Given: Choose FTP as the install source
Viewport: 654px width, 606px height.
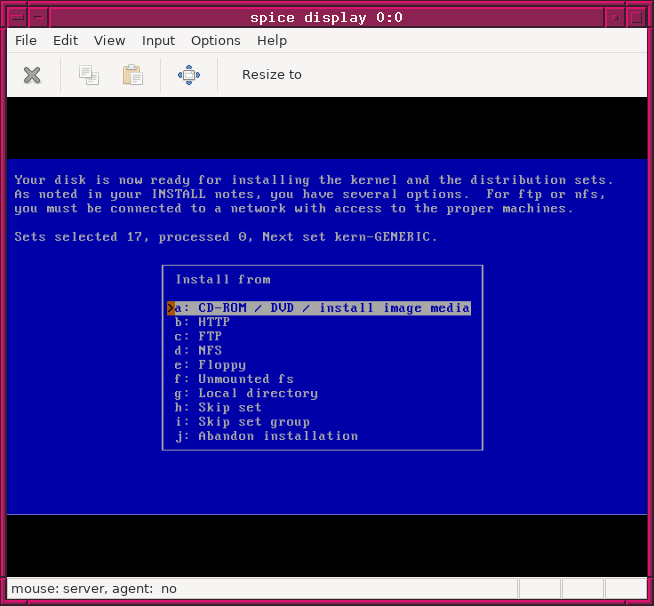Looking at the screenshot, I should pos(210,337).
